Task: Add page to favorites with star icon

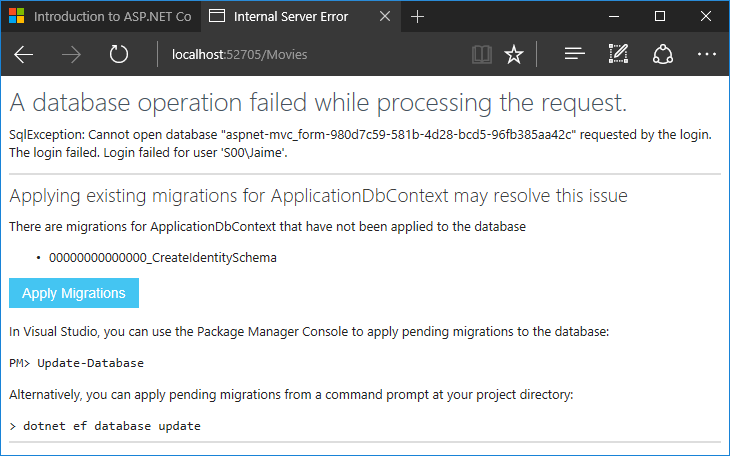Action: point(514,54)
